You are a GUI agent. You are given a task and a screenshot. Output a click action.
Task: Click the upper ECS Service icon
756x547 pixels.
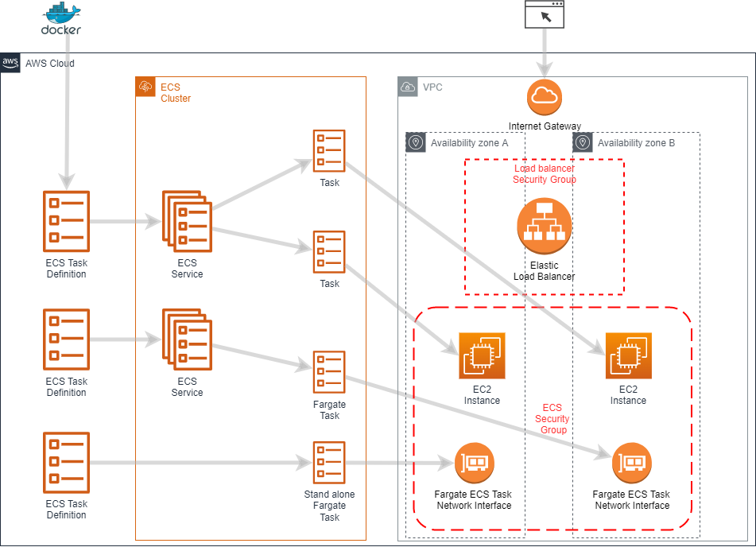(x=187, y=221)
